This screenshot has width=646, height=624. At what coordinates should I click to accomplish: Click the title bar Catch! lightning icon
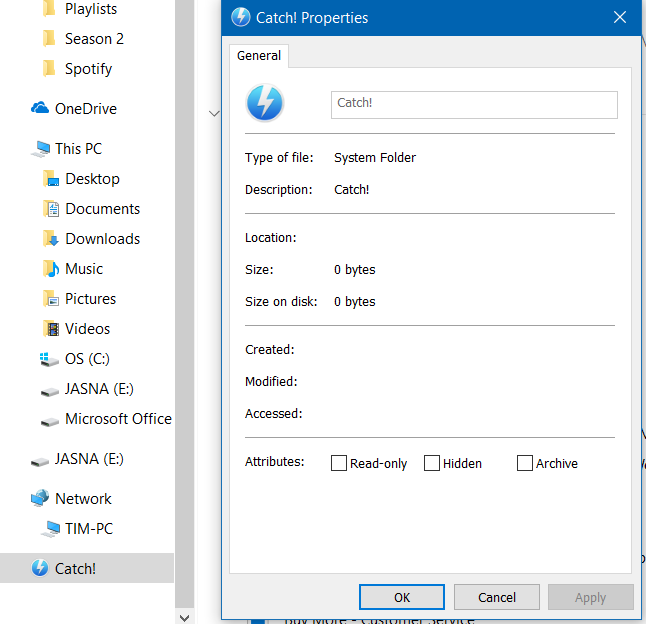pyautogui.click(x=241, y=17)
